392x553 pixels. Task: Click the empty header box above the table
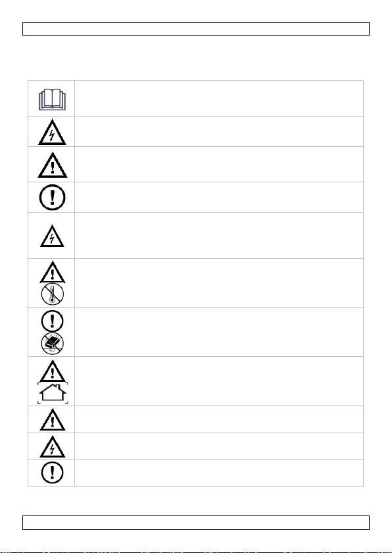(196, 29)
